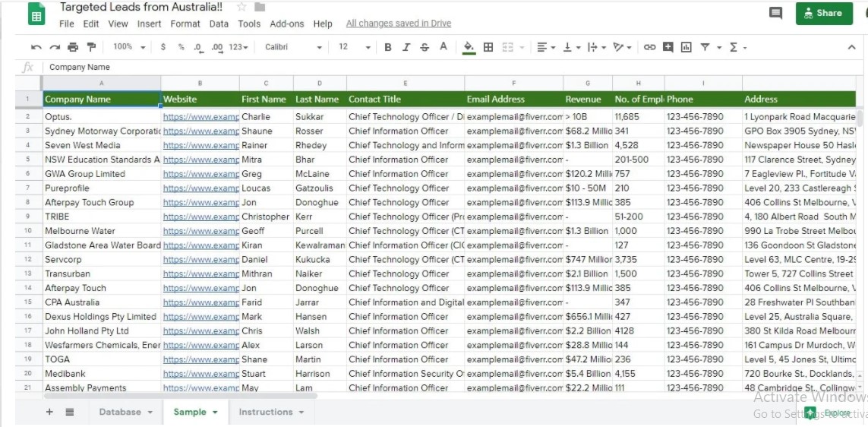Insert a link using the link icon
Viewport: 868px width, 427px height.
click(649, 47)
